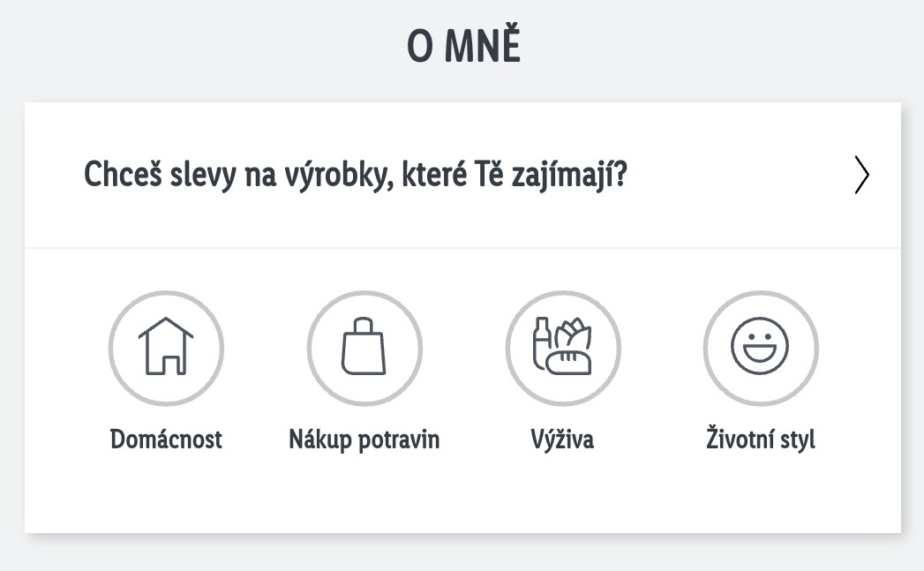Expand the discounts question with right chevron
Image resolution: width=924 pixels, height=571 pixels.
(861, 175)
